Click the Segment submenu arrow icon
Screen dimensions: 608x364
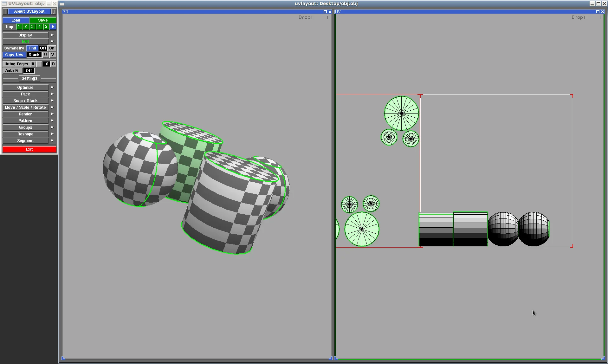click(x=52, y=140)
